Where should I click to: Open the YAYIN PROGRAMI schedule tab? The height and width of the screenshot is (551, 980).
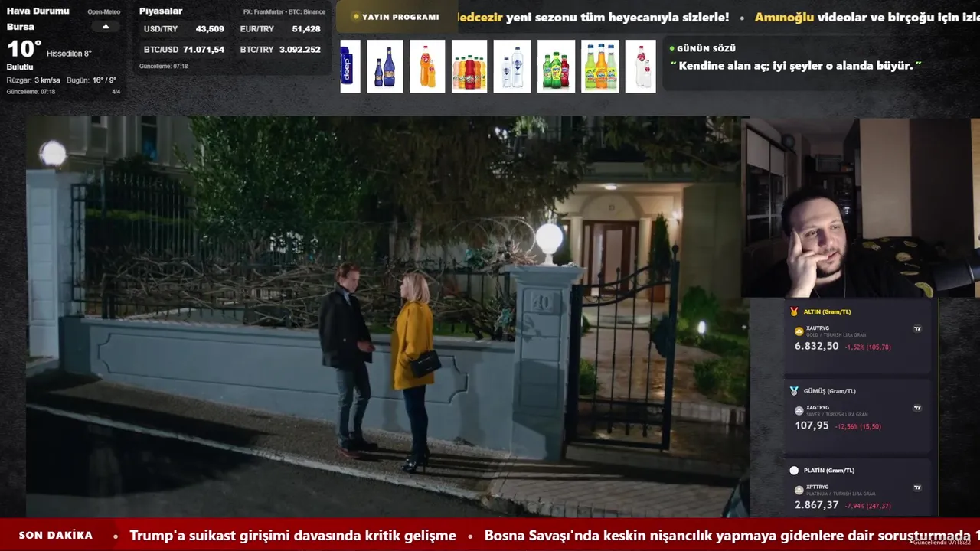(396, 17)
